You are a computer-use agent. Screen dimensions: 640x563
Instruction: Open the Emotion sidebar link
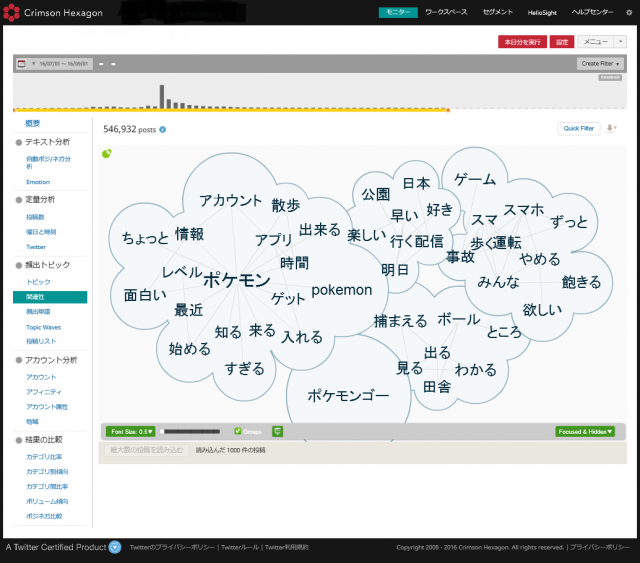(38, 182)
